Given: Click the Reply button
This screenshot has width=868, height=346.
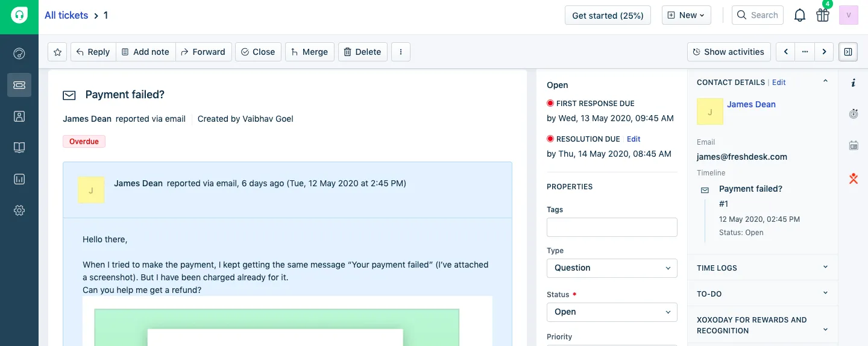Looking at the screenshot, I should click(93, 52).
